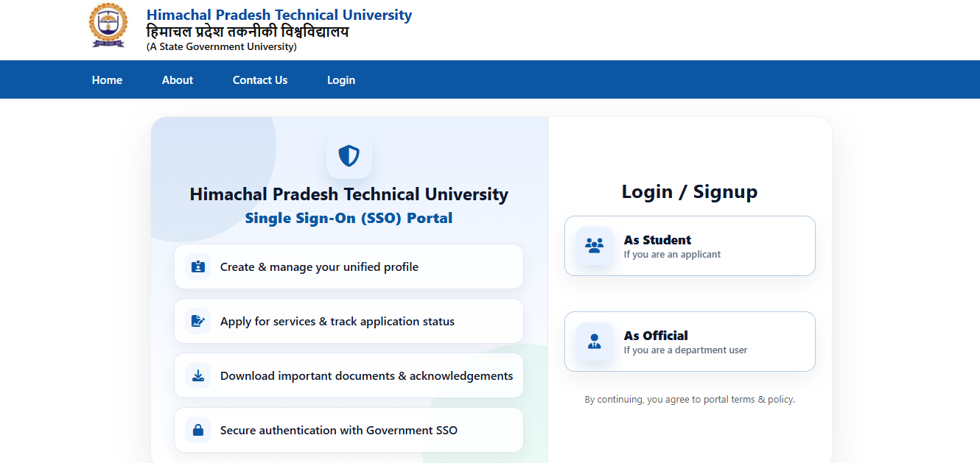Click the shield icon above the SSO heading
The width and height of the screenshot is (980, 463).
click(x=349, y=156)
